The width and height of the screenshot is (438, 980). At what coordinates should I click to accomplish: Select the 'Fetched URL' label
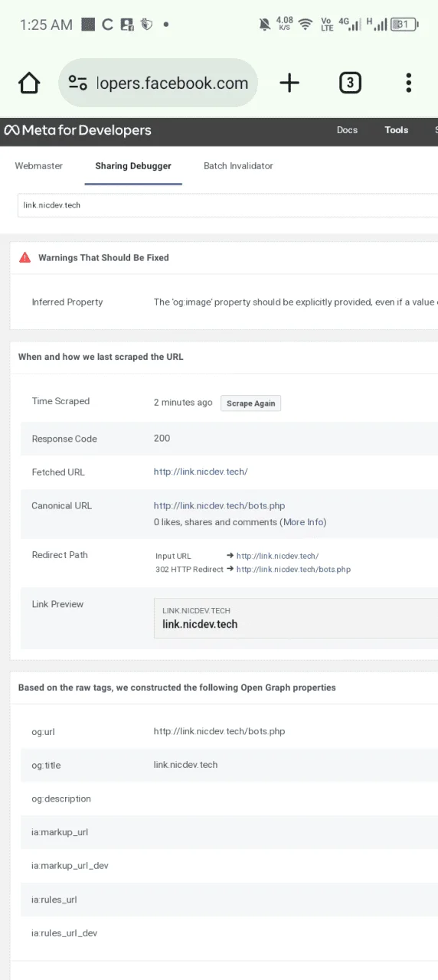[58, 472]
